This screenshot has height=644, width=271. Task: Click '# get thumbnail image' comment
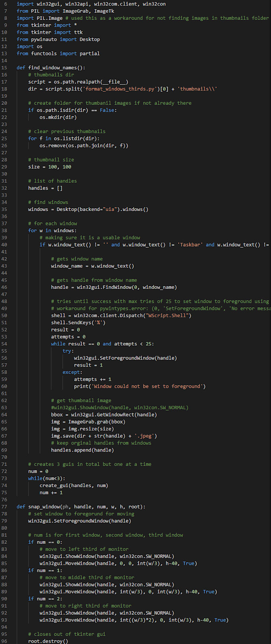[81, 401]
